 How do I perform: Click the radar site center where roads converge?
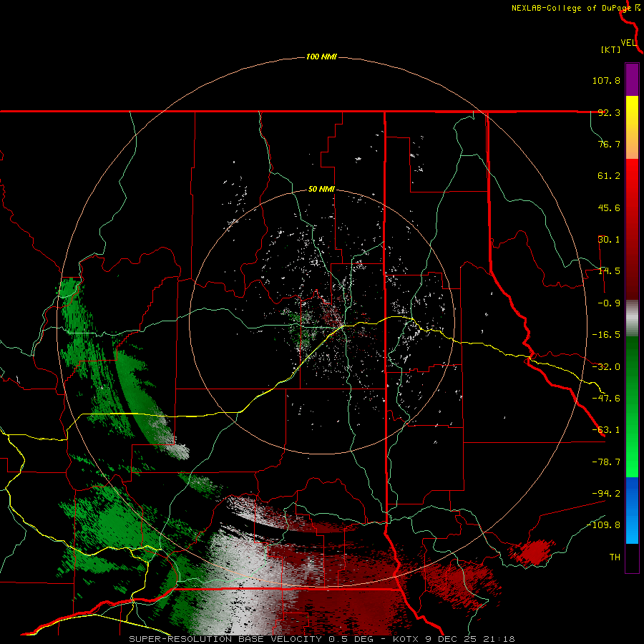343,326
